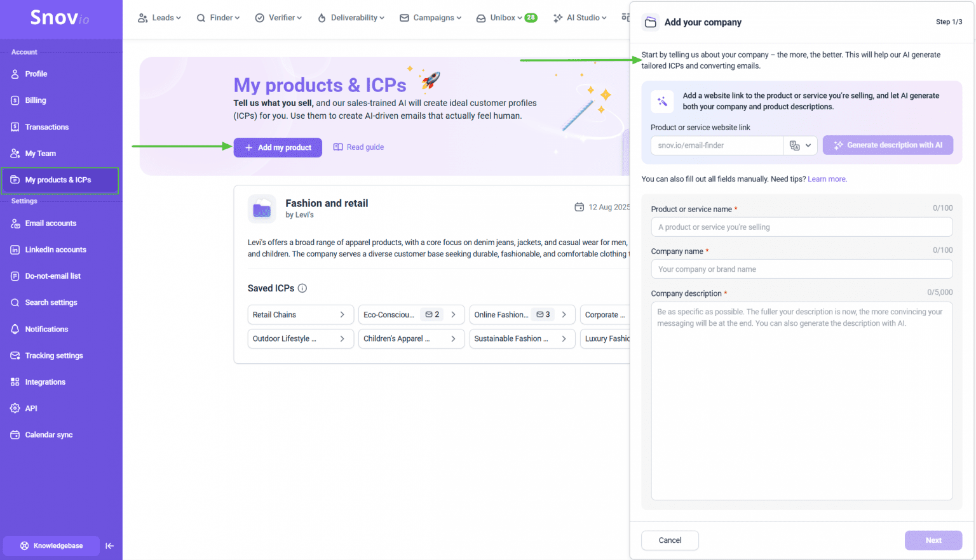Go to Email accounts settings

pyautogui.click(x=51, y=223)
